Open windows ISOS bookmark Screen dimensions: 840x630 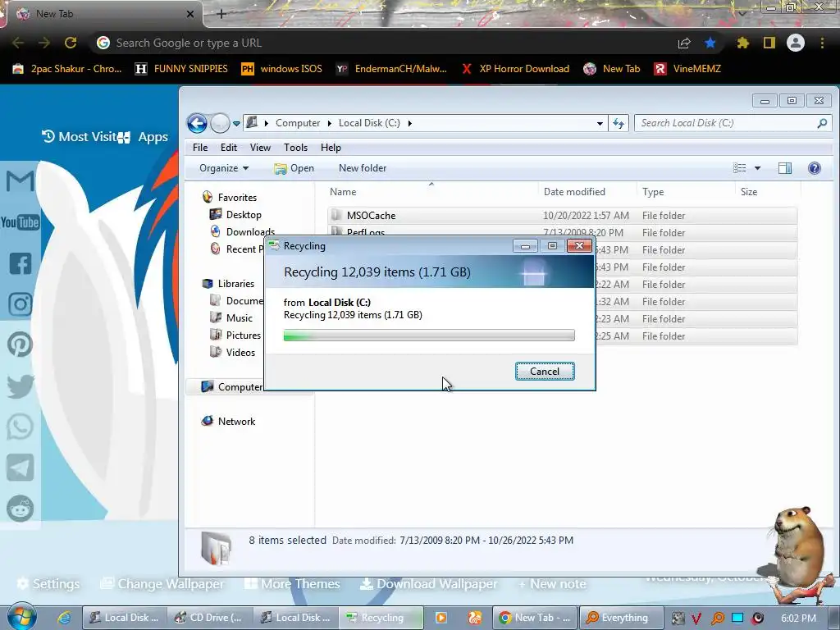click(x=282, y=69)
